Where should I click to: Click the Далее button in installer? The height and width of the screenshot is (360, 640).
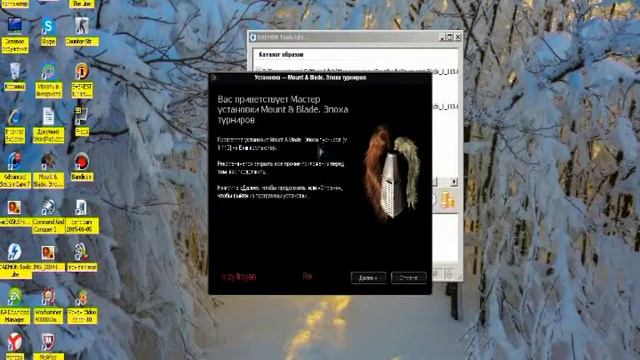(x=368, y=278)
